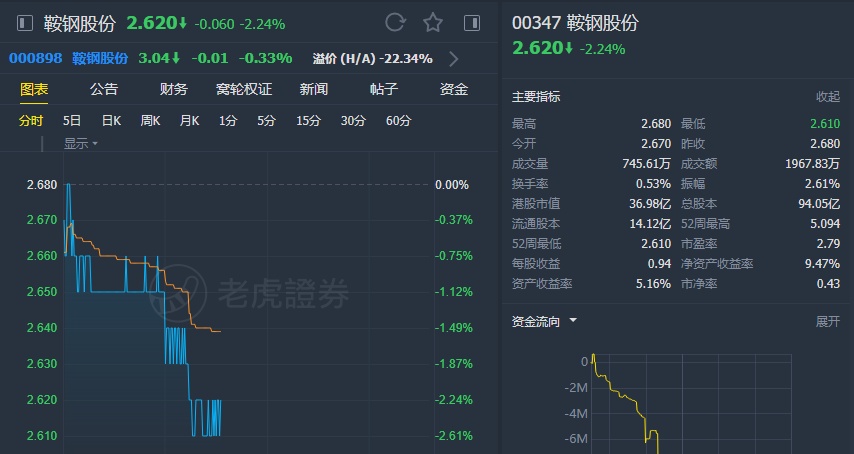Open the 显示 display dropdown
The height and width of the screenshot is (454, 854).
tap(80, 143)
